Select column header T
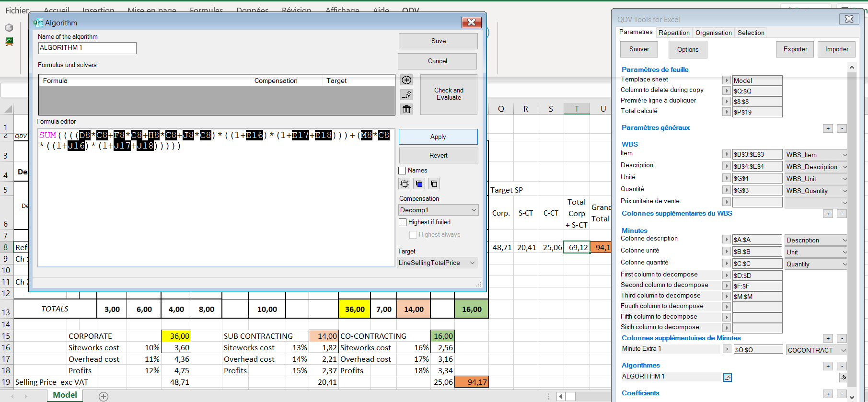Viewport: 868px width, 402px height. click(577, 109)
